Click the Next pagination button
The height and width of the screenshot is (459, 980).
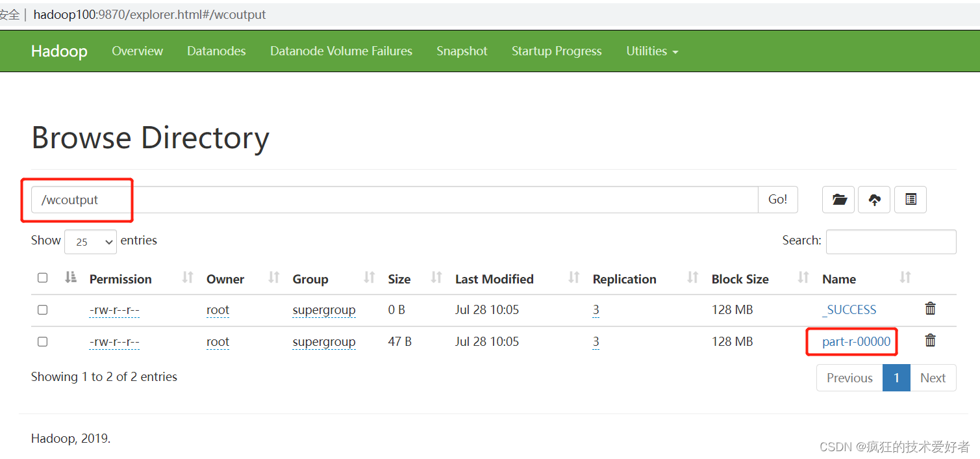pos(933,378)
